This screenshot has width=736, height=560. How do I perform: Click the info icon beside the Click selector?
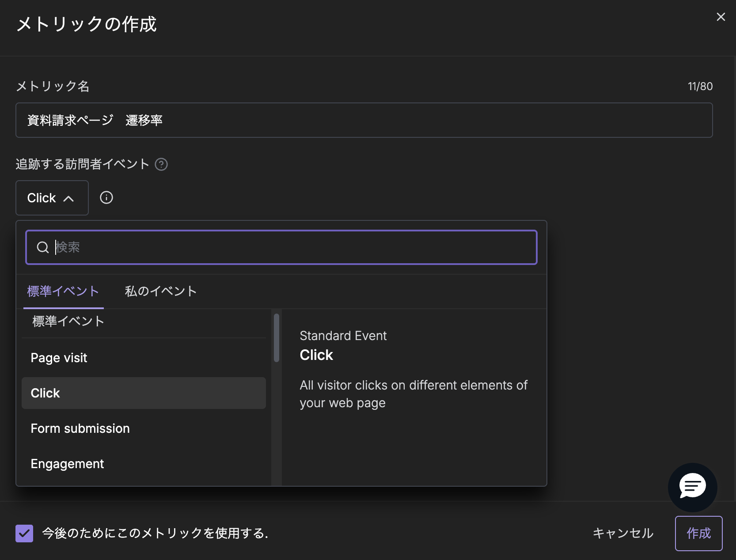click(x=106, y=197)
